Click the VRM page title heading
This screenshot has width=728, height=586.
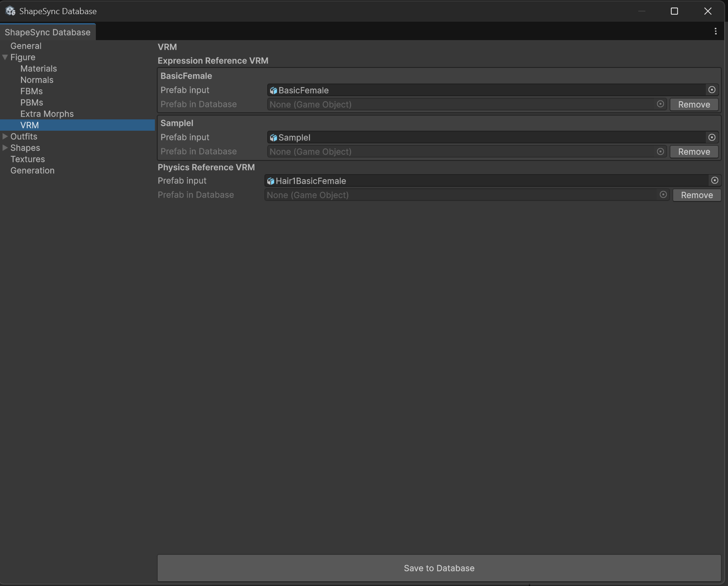(167, 47)
